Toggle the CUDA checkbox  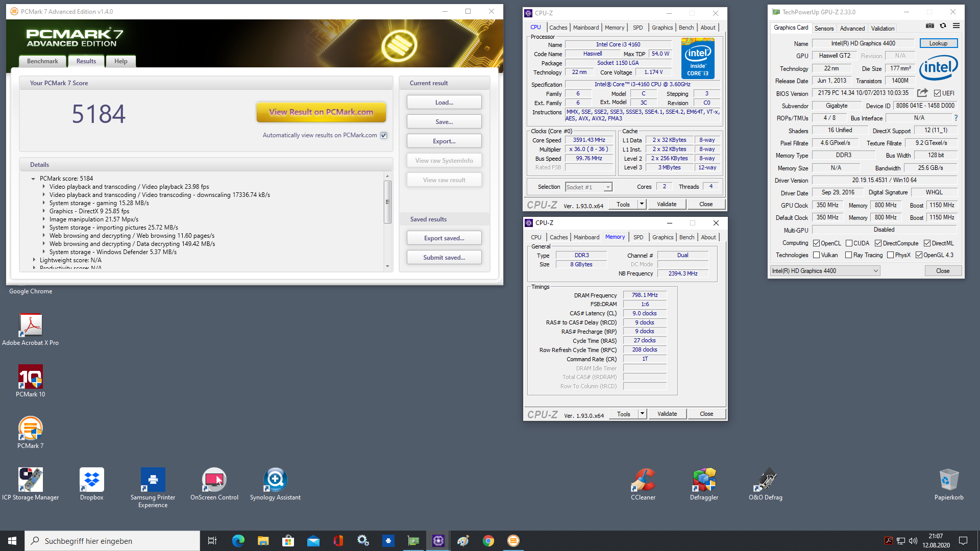tap(849, 243)
